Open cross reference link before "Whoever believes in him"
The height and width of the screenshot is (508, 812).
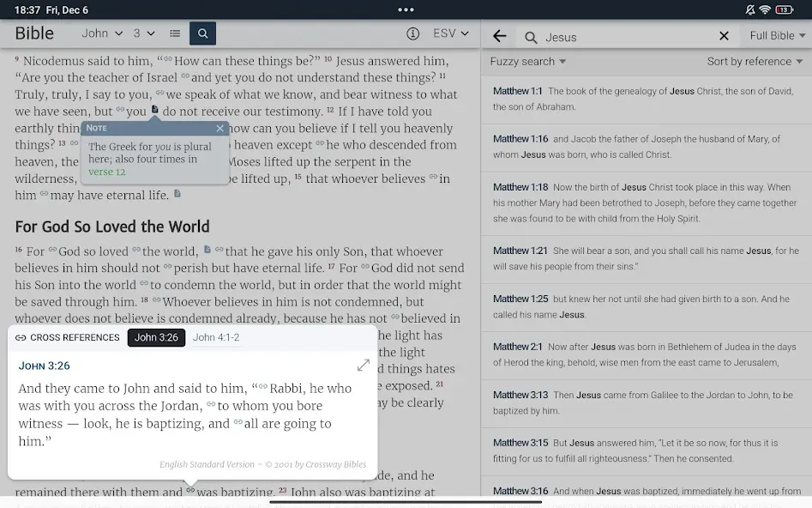click(x=156, y=299)
